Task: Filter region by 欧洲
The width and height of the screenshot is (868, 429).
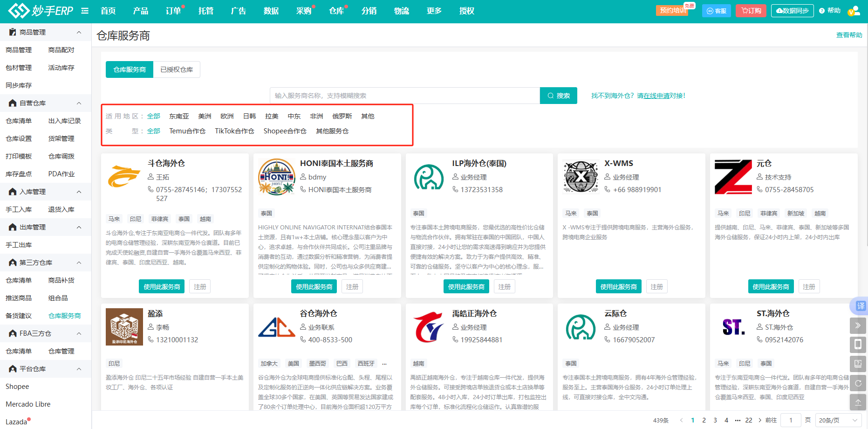Action: pos(227,116)
